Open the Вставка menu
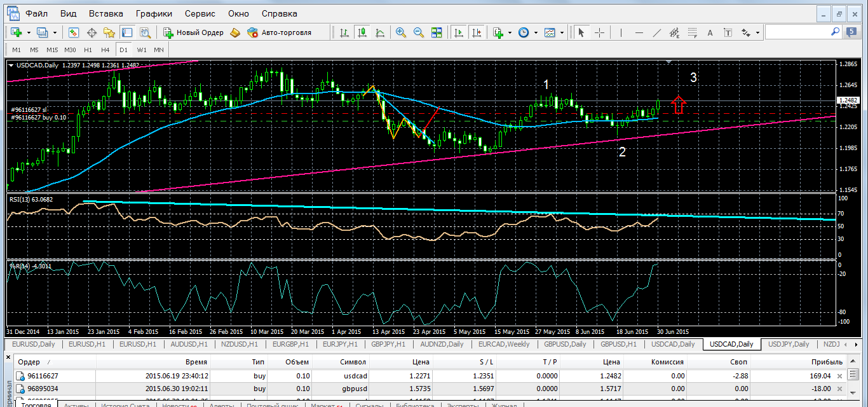The image size is (868, 407). pos(106,13)
